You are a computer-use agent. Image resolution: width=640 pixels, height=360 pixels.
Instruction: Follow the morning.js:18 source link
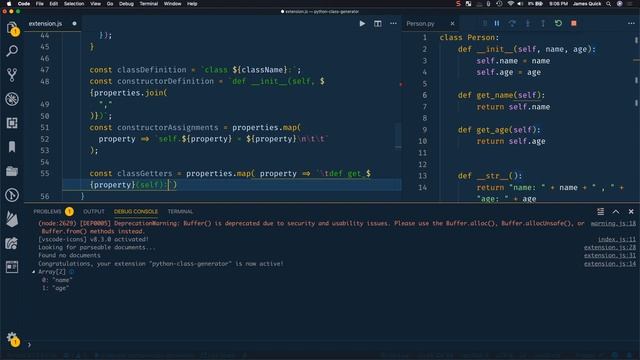click(x=613, y=223)
